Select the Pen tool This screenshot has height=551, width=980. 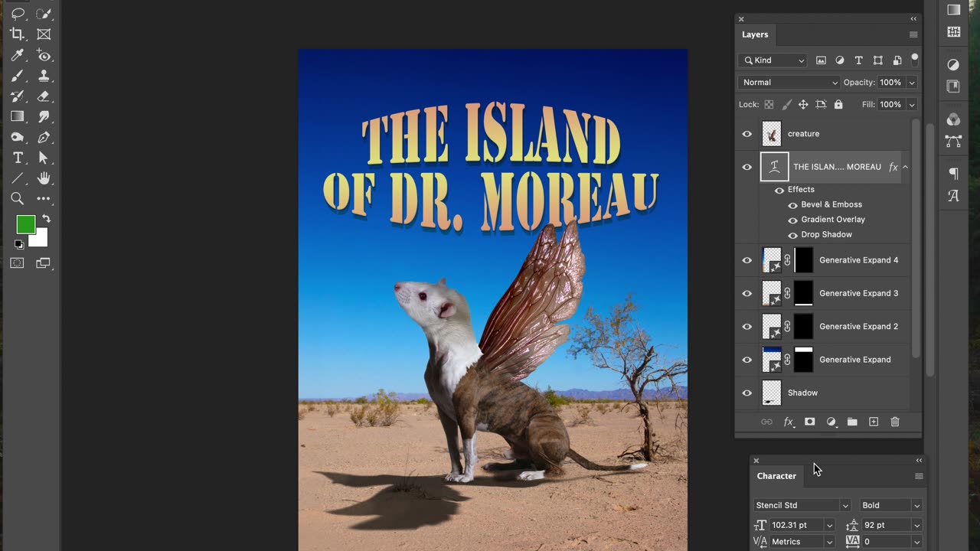[x=44, y=137]
